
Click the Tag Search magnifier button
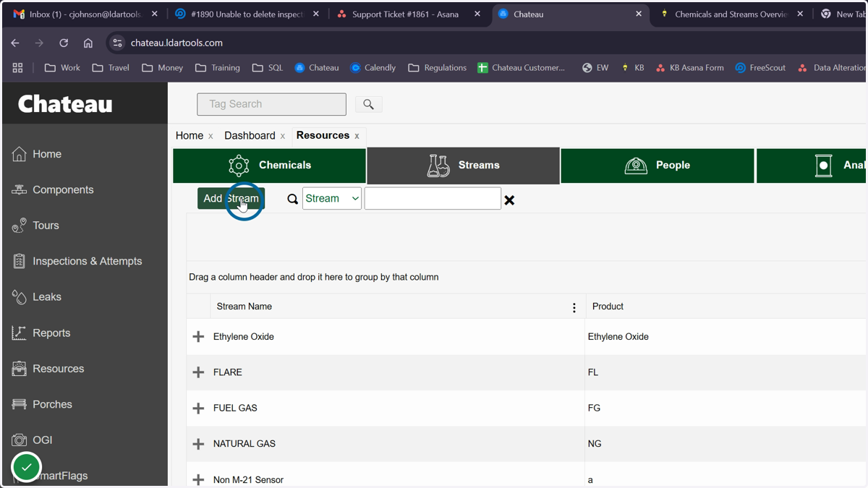click(368, 104)
